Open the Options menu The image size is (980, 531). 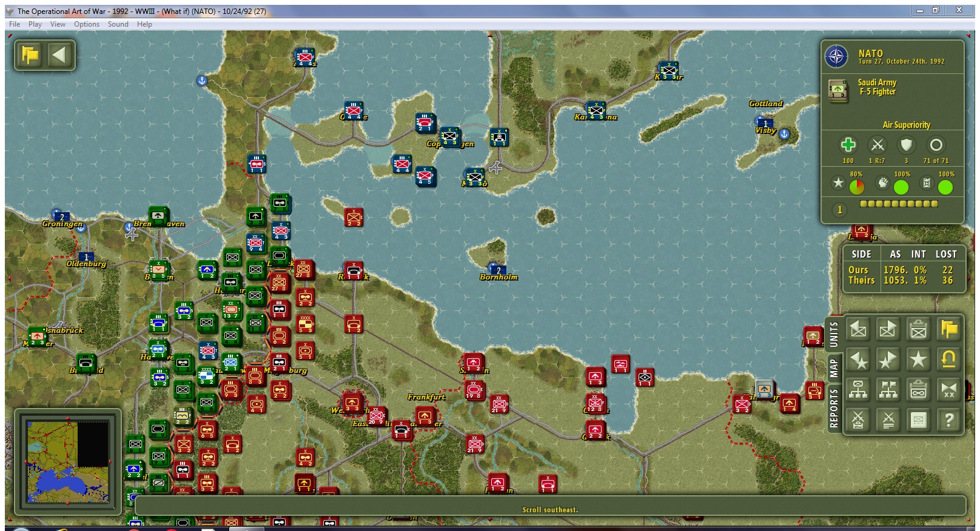click(87, 24)
